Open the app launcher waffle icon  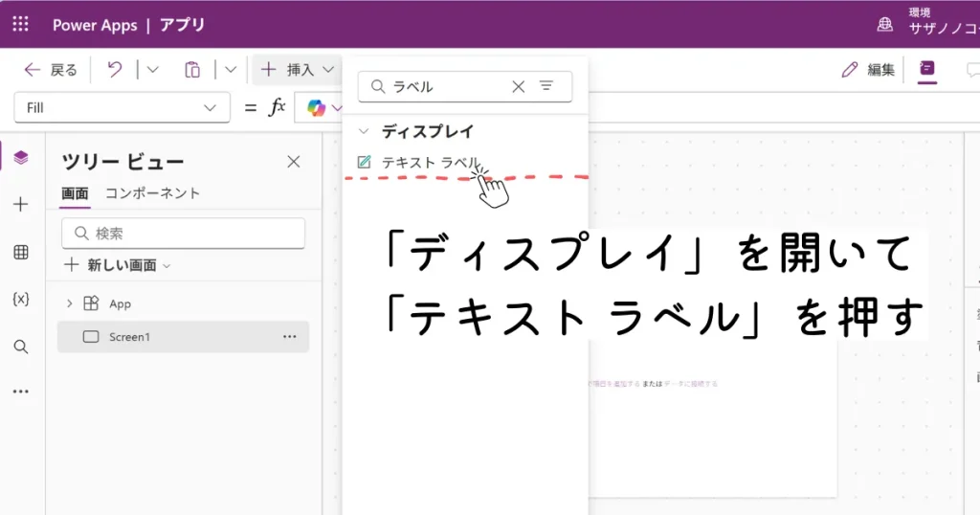pos(20,25)
